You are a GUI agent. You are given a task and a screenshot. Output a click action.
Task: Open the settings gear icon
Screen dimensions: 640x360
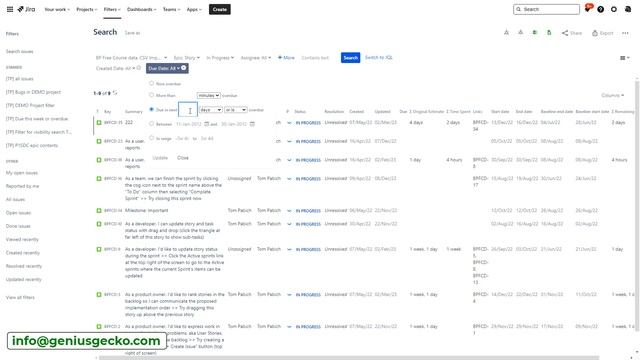614,9
